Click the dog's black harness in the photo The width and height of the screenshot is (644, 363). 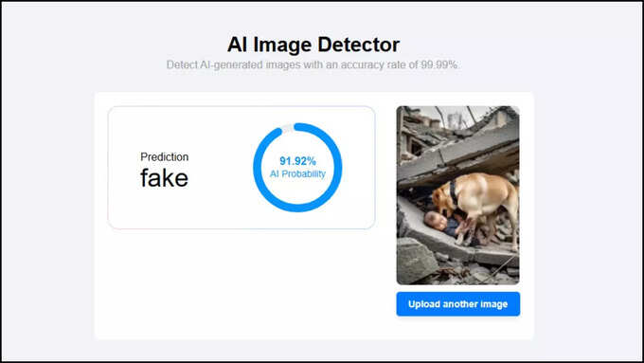click(x=454, y=191)
